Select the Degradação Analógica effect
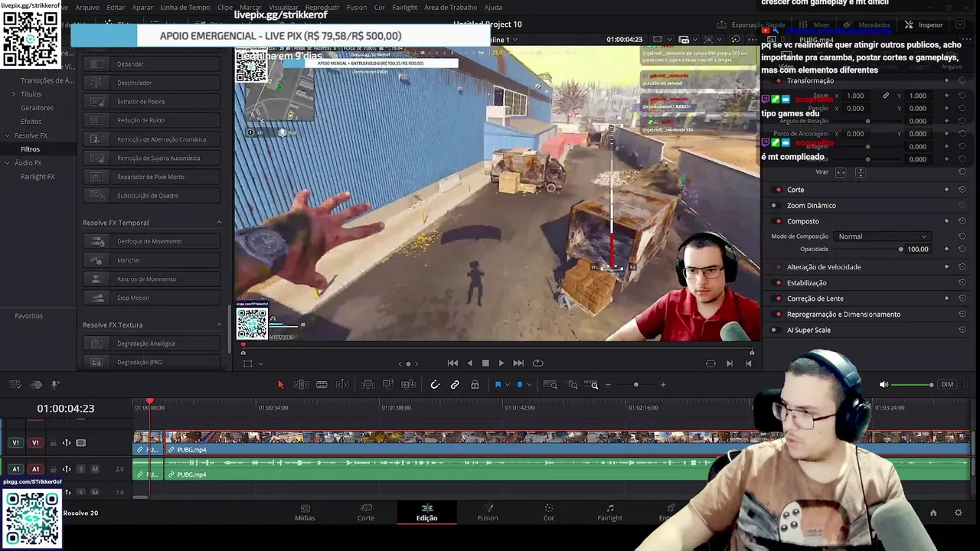Viewport: 980px width, 551px height. 152,344
